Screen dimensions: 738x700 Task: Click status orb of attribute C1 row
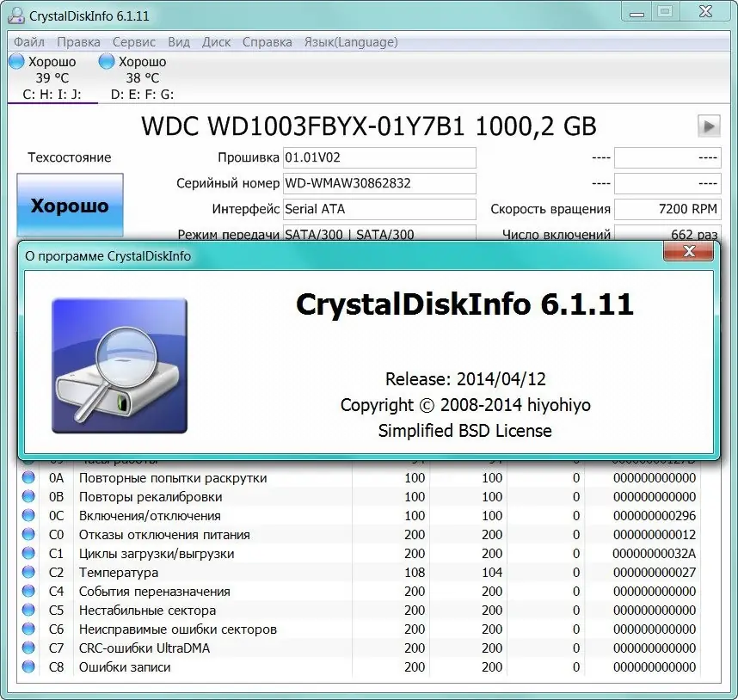(x=28, y=553)
